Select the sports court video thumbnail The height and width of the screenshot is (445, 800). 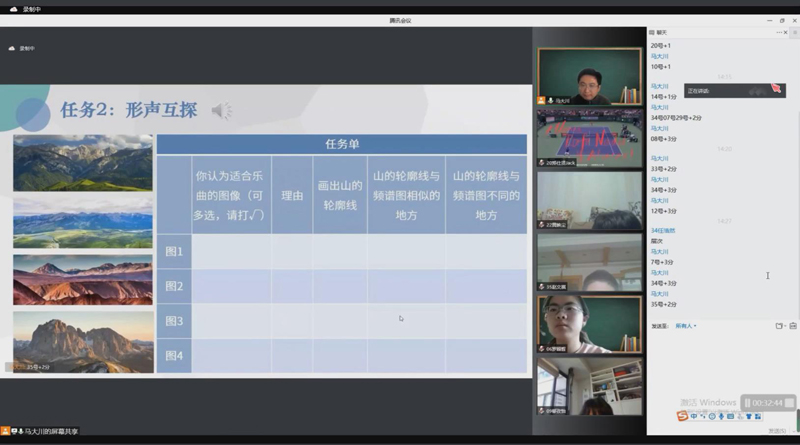(589, 137)
